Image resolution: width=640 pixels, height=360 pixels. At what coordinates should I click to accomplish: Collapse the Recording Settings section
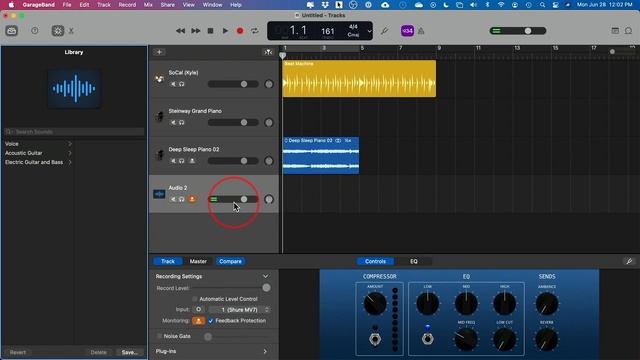click(x=265, y=276)
